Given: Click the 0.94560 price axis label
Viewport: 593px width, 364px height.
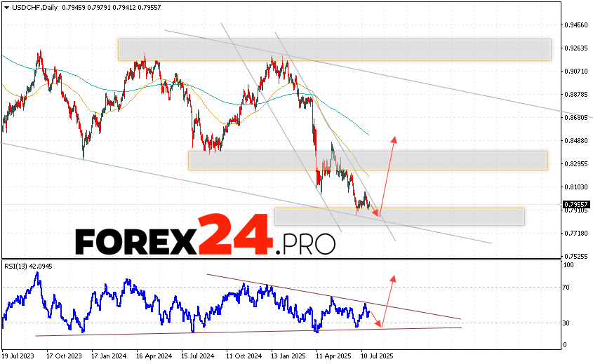Looking at the screenshot, I should point(577,25).
